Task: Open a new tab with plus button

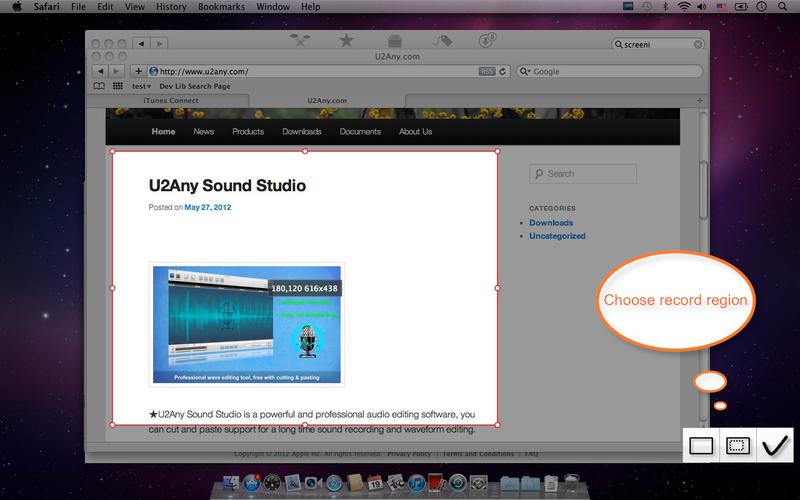Action: coord(699,101)
